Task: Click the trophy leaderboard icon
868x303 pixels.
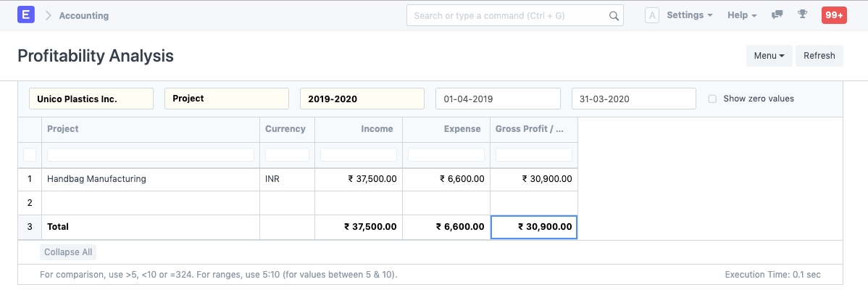Action: click(x=802, y=15)
